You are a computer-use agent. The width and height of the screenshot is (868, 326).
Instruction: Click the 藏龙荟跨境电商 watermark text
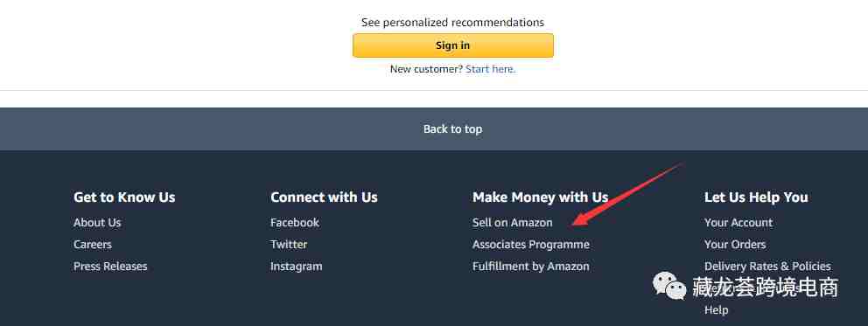(x=765, y=288)
